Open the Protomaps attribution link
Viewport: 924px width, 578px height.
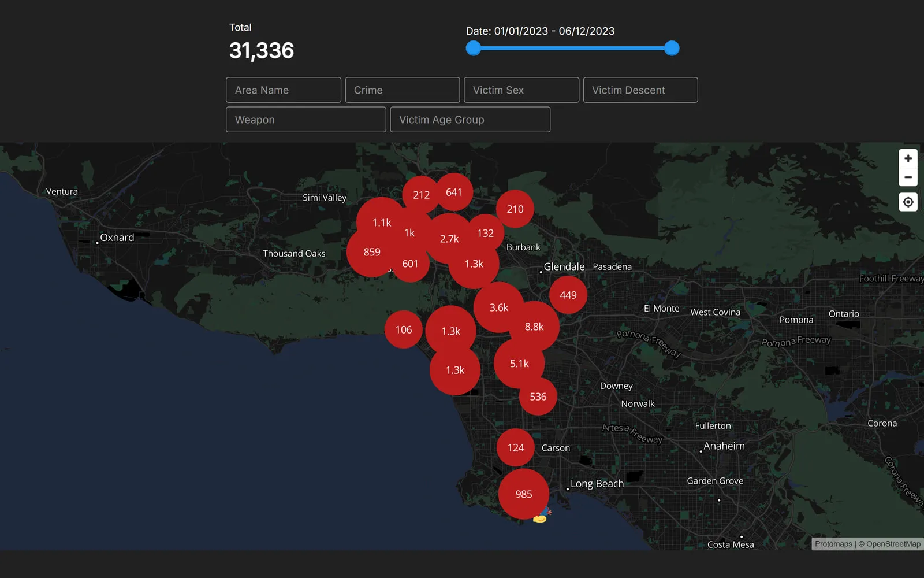(833, 544)
